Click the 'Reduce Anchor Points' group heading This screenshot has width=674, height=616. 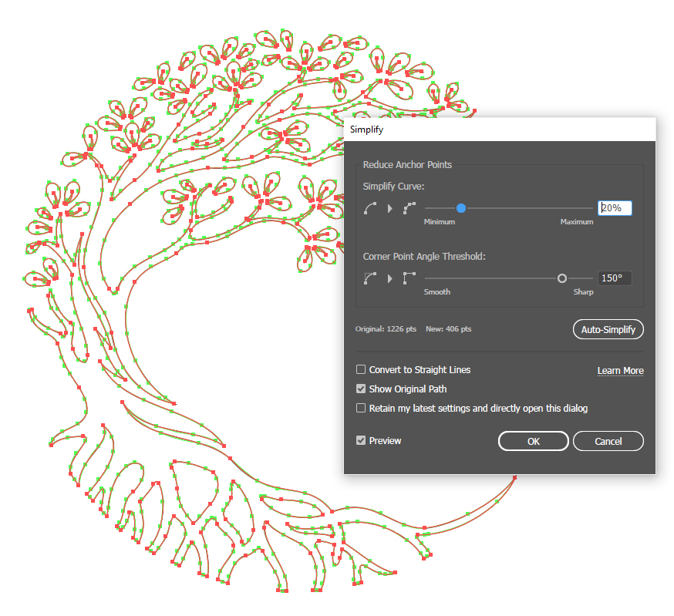click(x=407, y=165)
